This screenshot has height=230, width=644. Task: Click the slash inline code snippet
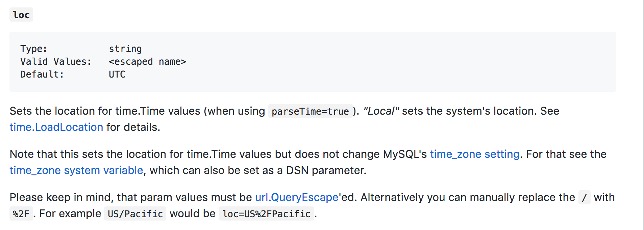584,198
